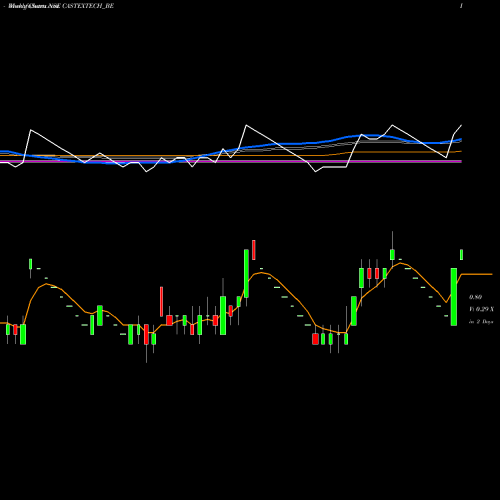Image resolution: width=500 pixels, height=500 pixels.
Task: Click the flat end segment of the orange average line
Action: 477,274
